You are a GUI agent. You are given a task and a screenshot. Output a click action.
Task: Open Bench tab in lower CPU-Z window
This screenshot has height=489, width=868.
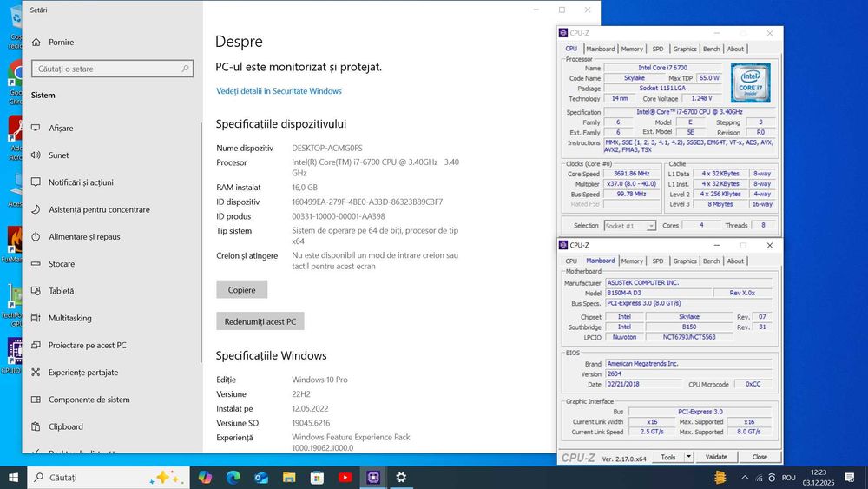point(712,261)
